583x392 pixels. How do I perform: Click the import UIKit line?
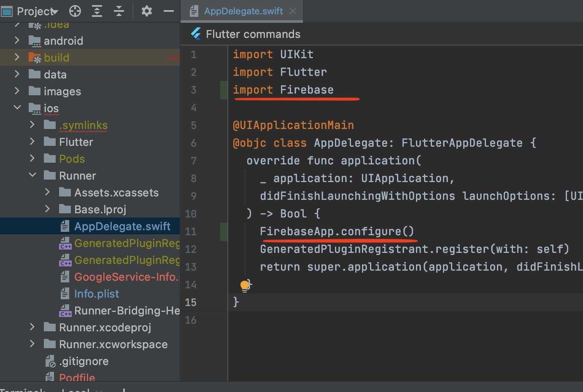tap(273, 54)
